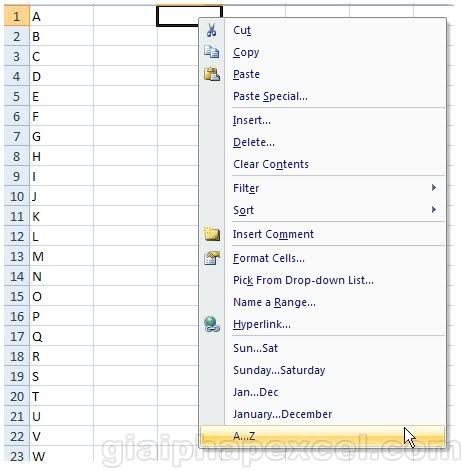Click the Cut scissors icon

211,30
